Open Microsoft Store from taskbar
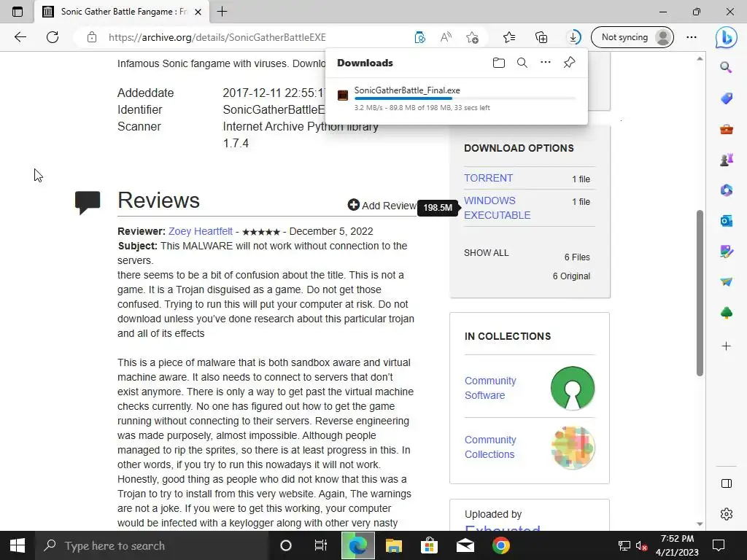Screen dimensions: 747x560 pyautogui.click(x=429, y=545)
